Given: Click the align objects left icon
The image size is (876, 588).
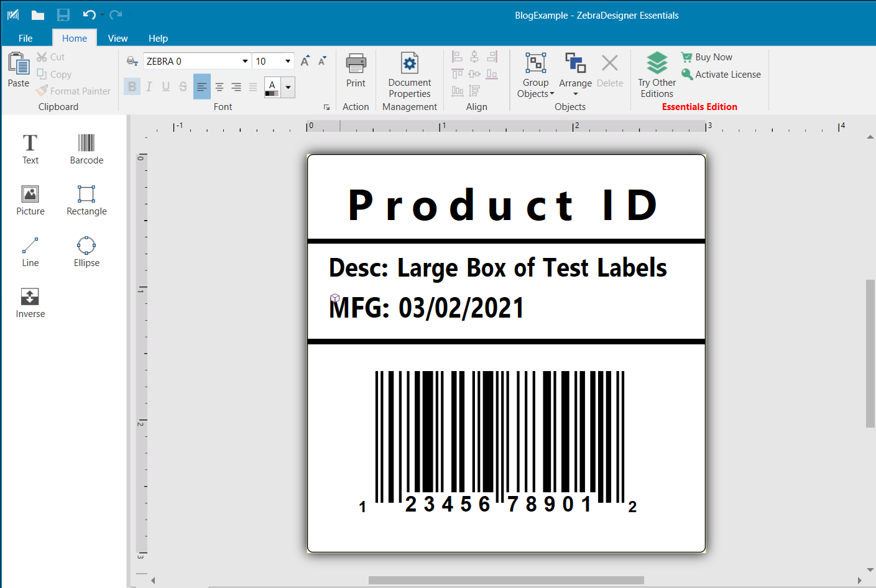Looking at the screenshot, I should (x=457, y=57).
